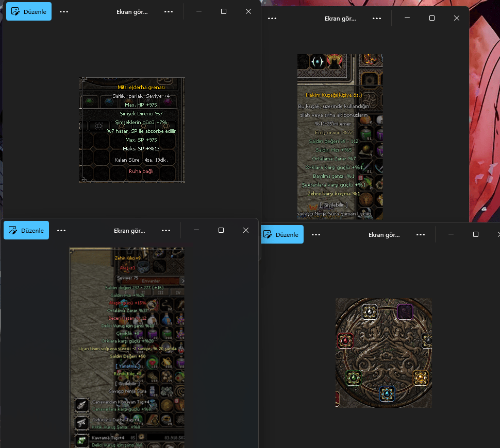This screenshot has width=500, height=448.
Task: Click the green gem slot on the dragon wheel
Action: 353,378
